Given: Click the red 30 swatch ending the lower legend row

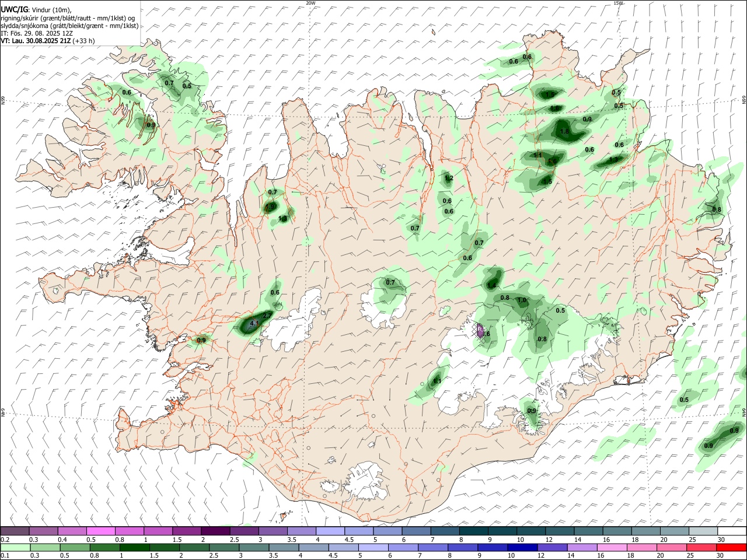Looking at the screenshot, I should tap(731, 548).
